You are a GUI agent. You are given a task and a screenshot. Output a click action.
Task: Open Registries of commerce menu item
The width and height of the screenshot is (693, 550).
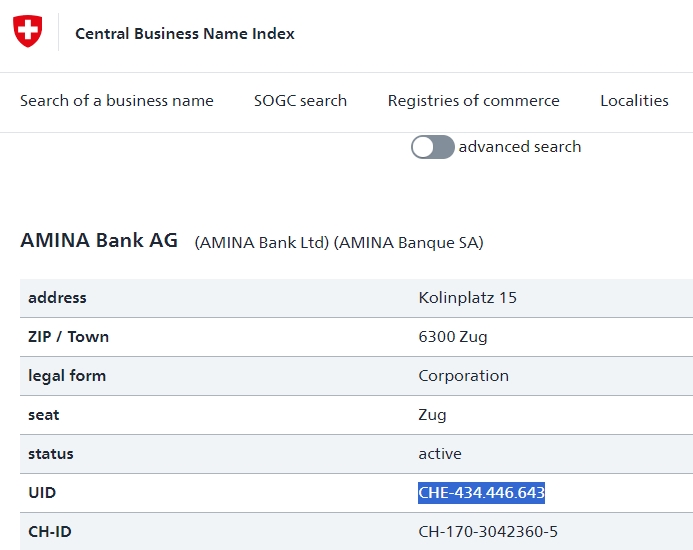(x=473, y=101)
